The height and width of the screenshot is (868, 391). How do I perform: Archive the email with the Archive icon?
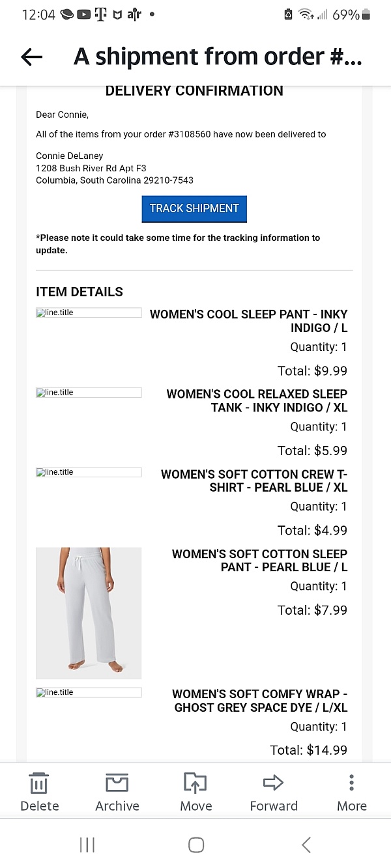[117, 783]
